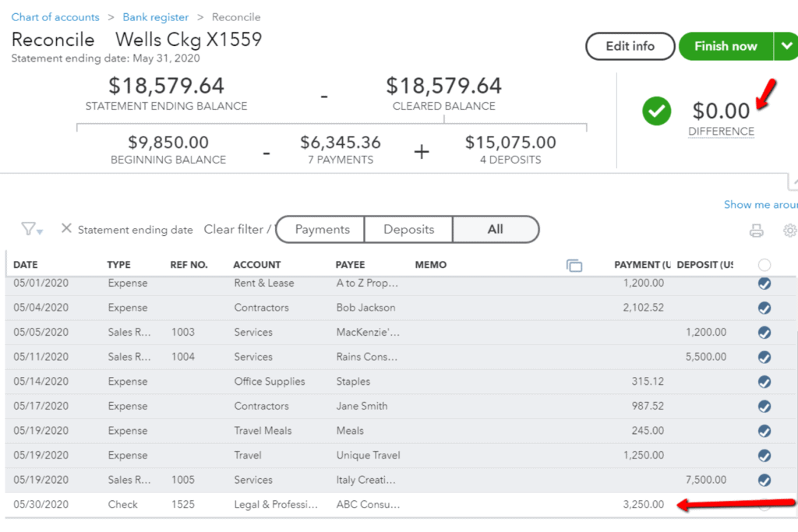The width and height of the screenshot is (798, 532).
Task: Switch to the Deposits tab
Action: (x=409, y=230)
